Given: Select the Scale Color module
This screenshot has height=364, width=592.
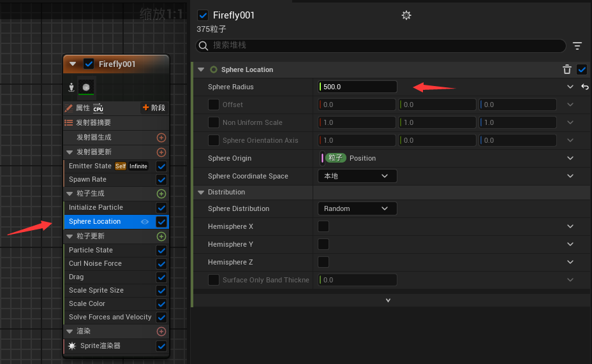Looking at the screenshot, I should [x=87, y=303].
